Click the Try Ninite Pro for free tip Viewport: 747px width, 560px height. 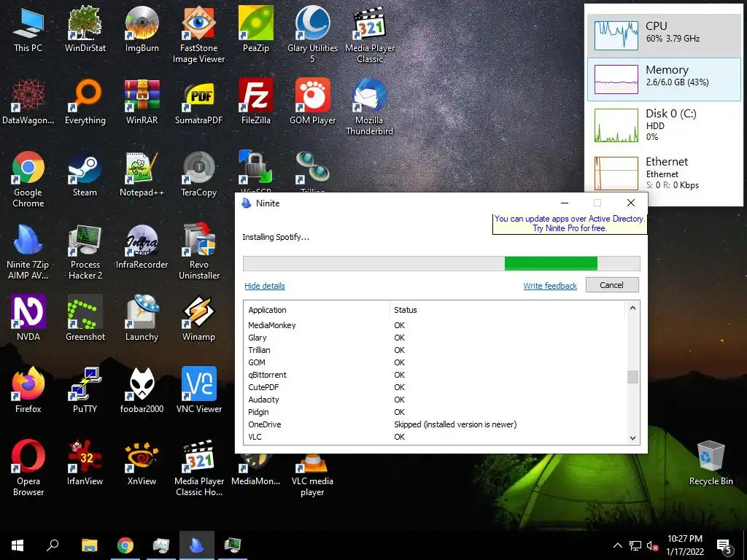(569, 223)
